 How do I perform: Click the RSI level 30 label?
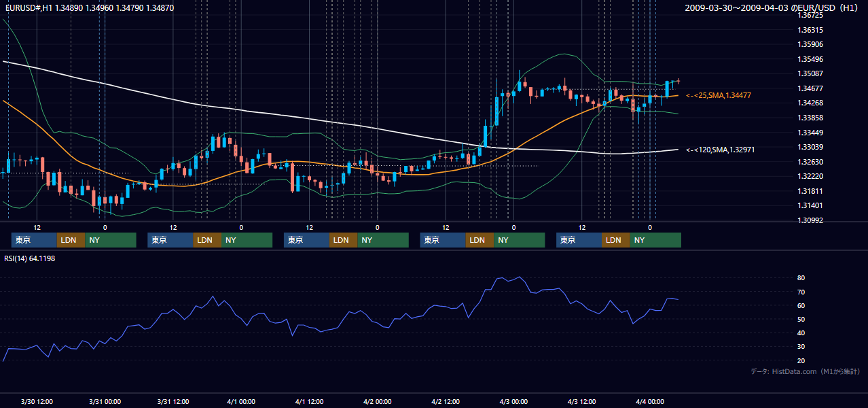(801, 346)
